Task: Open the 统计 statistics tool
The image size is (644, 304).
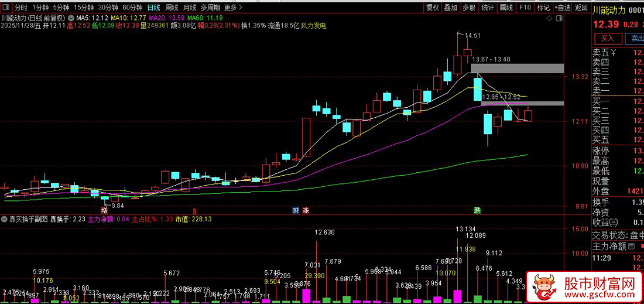Action: point(488,8)
